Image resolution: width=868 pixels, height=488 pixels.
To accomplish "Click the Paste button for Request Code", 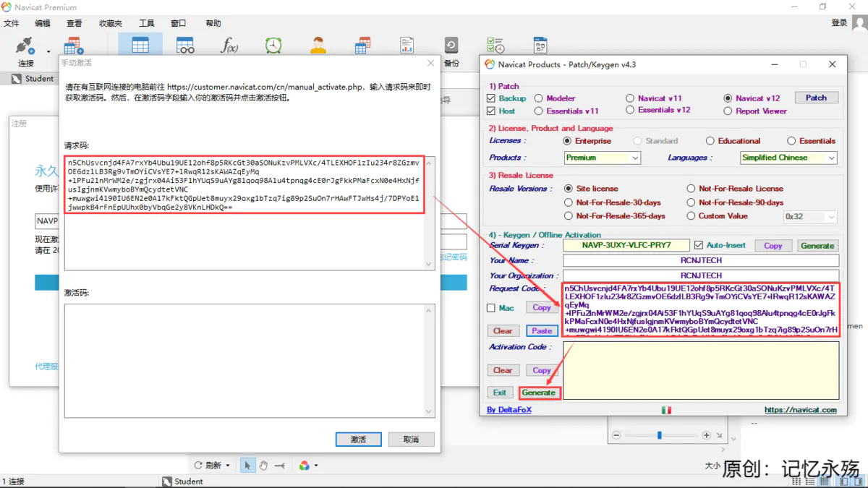I will pos(542,330).
